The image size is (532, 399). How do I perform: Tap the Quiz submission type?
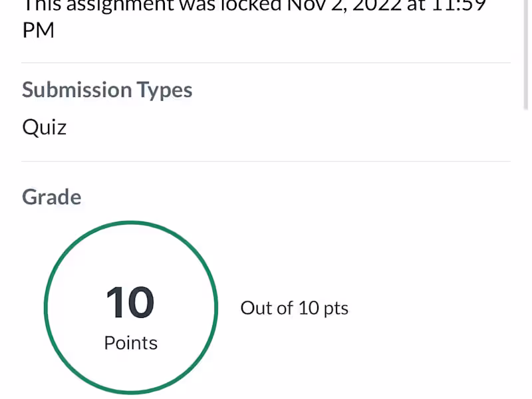(x=45, y=126)
